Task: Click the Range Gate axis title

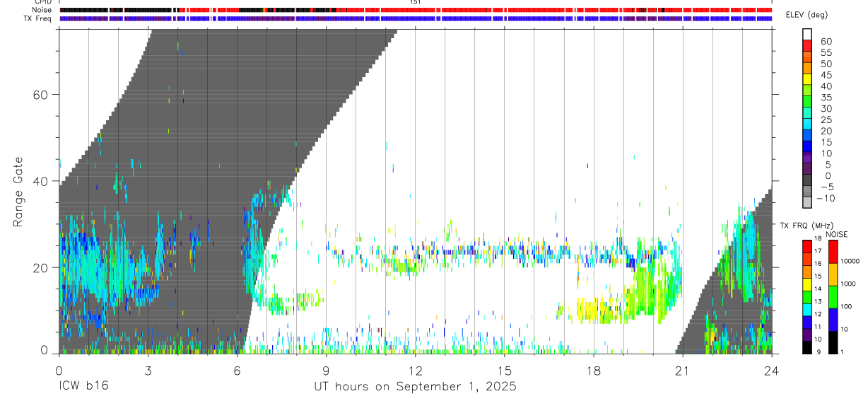Action: [x=18, y=192]
